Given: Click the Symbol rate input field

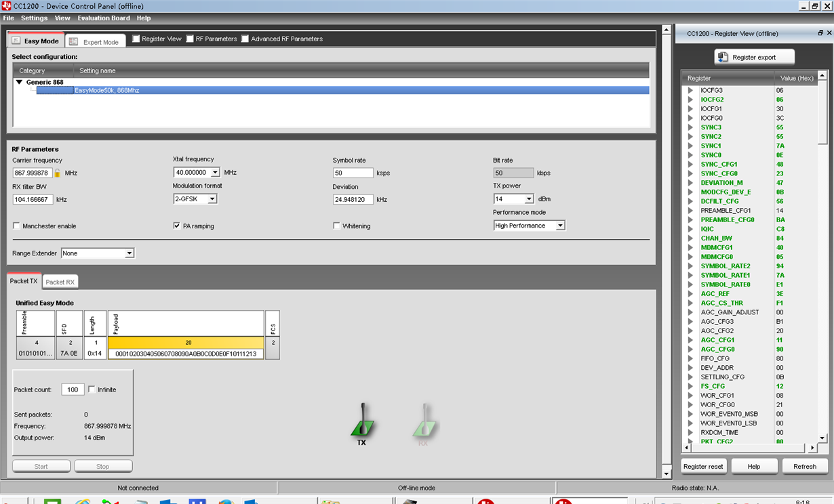Looking at the screenshot, I should 353,173.
